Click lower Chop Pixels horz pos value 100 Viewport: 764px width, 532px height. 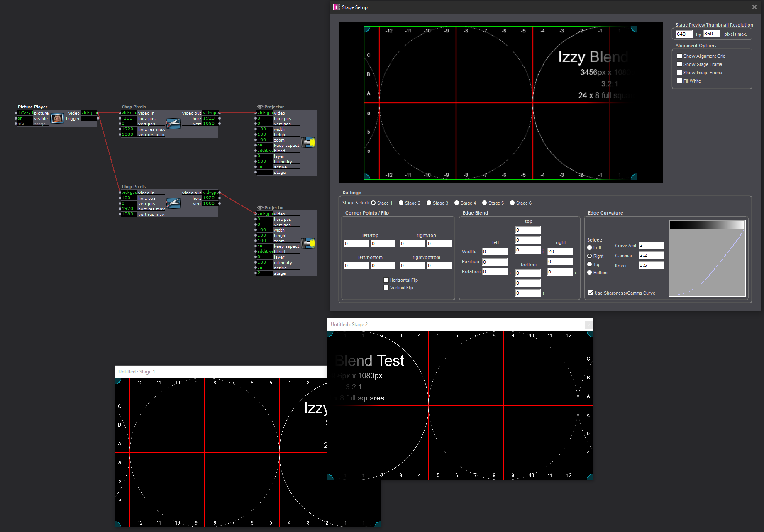click(129, 198)
